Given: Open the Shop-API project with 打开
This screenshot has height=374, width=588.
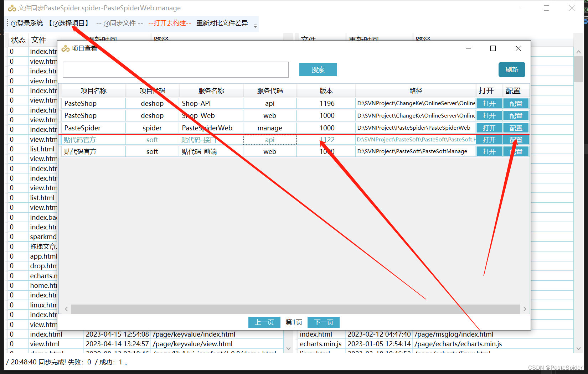Looking at the screenshot, I should point(489,104).
